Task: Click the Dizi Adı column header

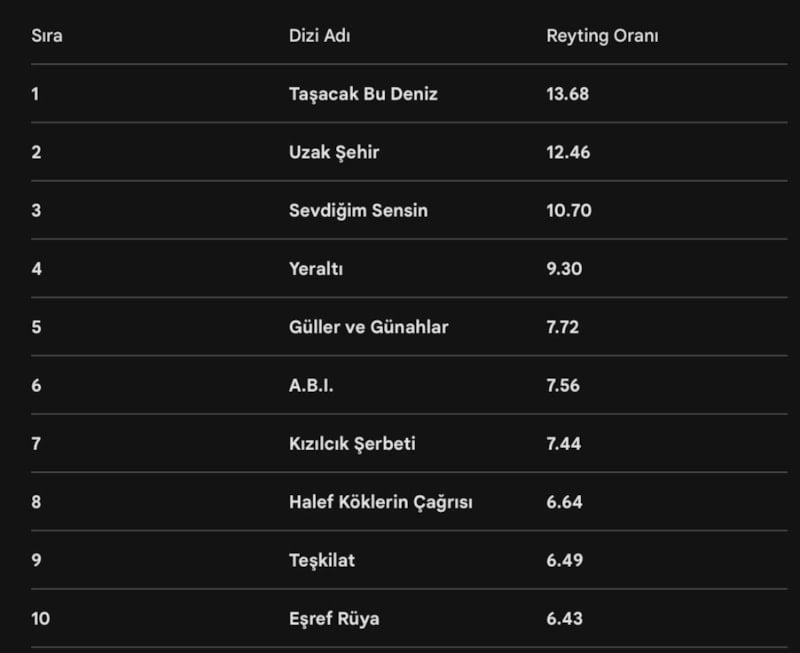Action: click(x=319, y=36)
